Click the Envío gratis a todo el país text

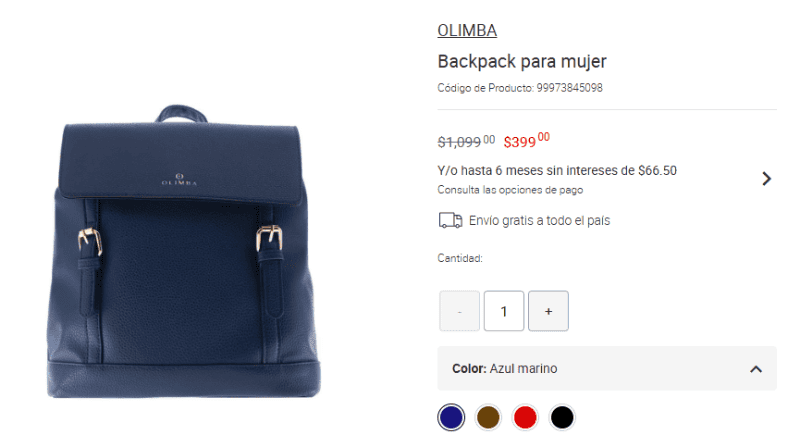coord(539,220)
